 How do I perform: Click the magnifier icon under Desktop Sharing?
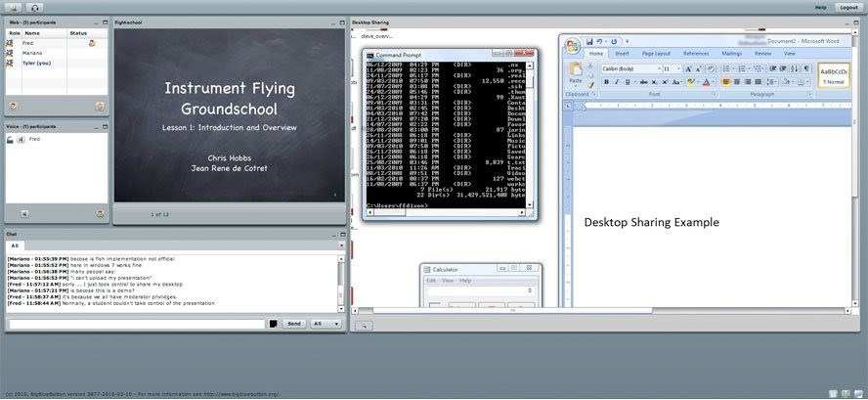pyautogui.click(x=365, y=326)
